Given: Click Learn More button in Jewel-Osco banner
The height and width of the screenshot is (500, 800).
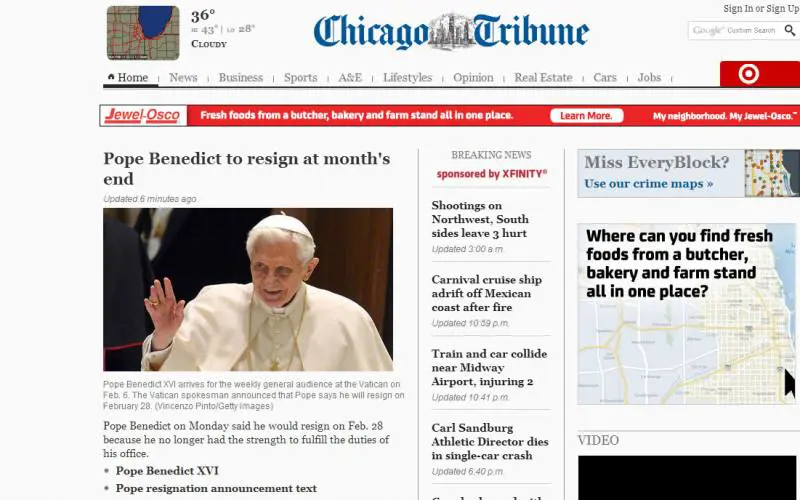Looking at the screenshot, I should pyautogui.click(x=587, y=116).
